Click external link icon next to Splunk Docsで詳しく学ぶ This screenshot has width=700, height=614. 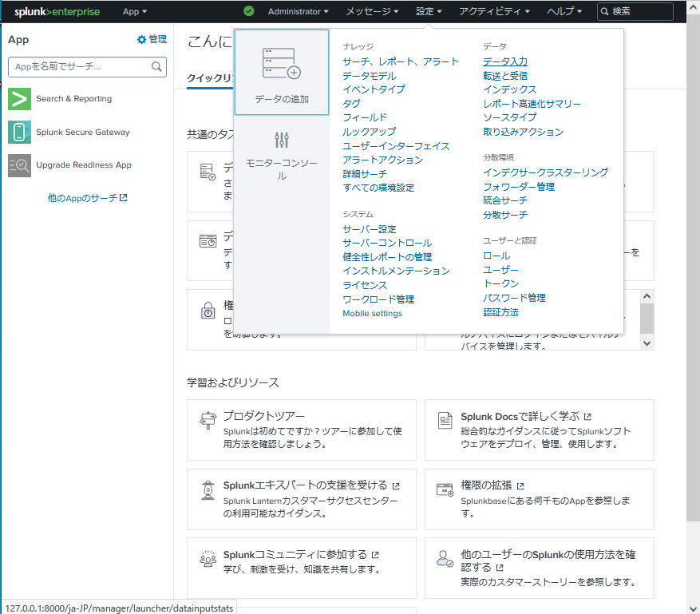tap(587, 417)
